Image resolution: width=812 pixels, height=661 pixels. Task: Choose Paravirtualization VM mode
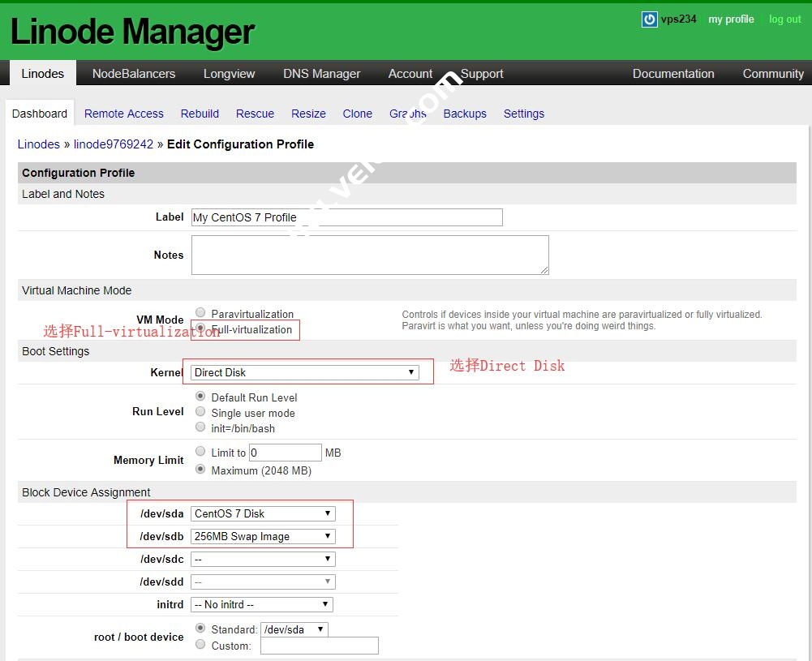click(x=200, y=312)
